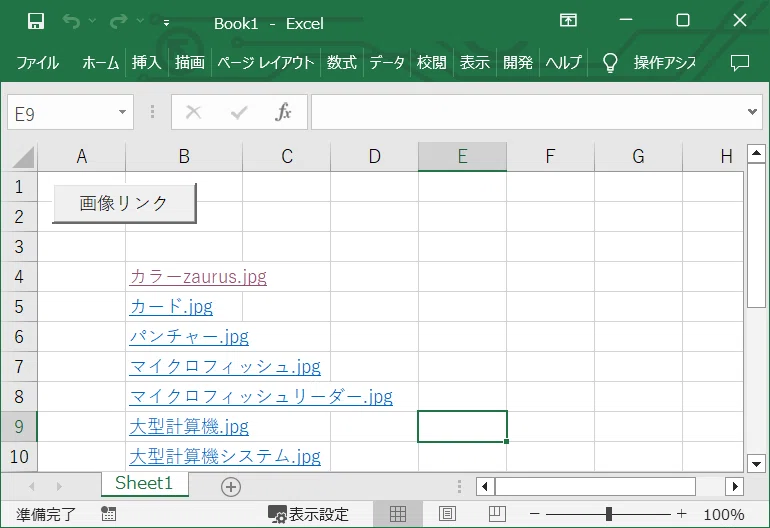
Task: Click the Select All corner triangle
Action: click(x=24, y=157)
